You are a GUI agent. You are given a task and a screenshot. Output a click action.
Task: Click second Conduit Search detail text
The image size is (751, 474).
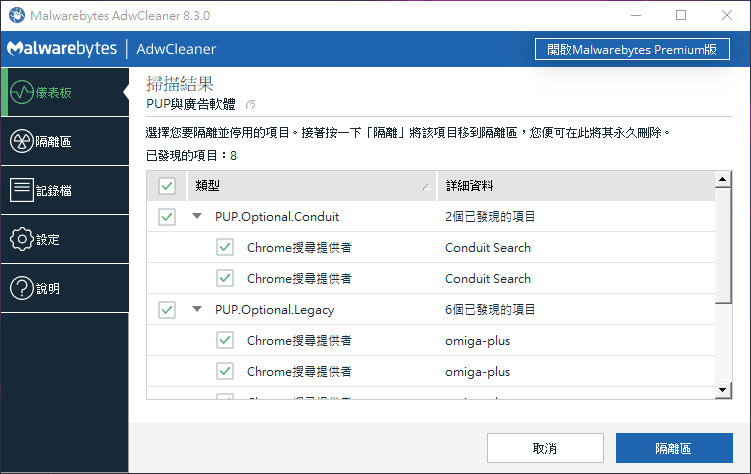[488, 279]
